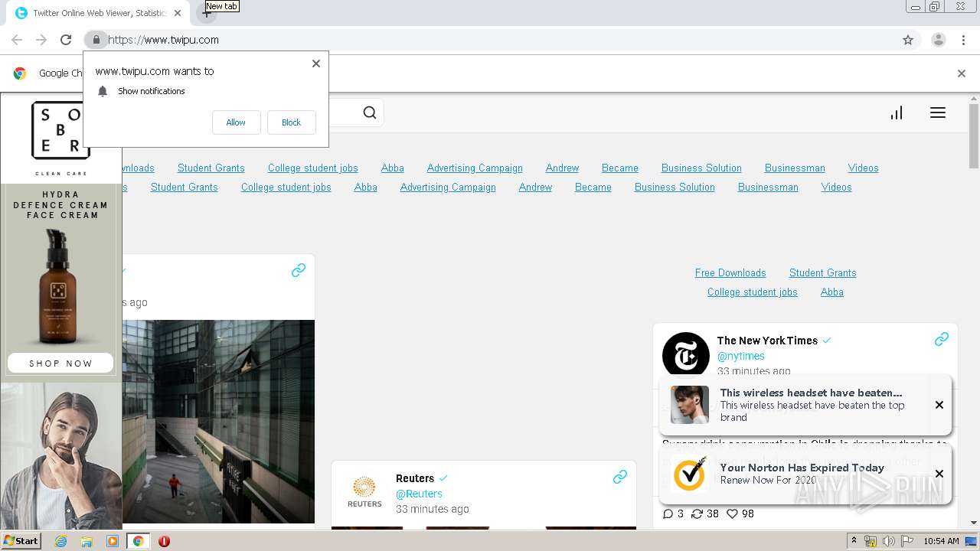Click the reply count icon on tweet
The width and height of the screenshot is (980, 551).
(x=668, y=514)
